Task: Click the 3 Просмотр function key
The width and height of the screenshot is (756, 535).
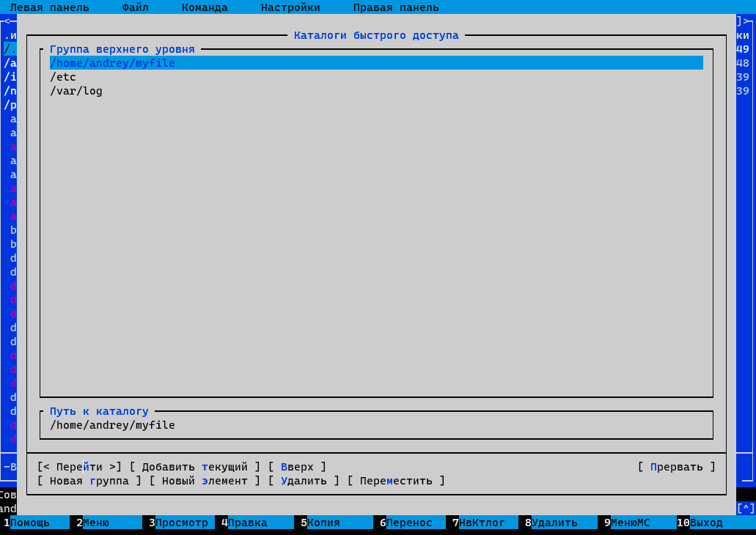Action: (x=181, y=523)
